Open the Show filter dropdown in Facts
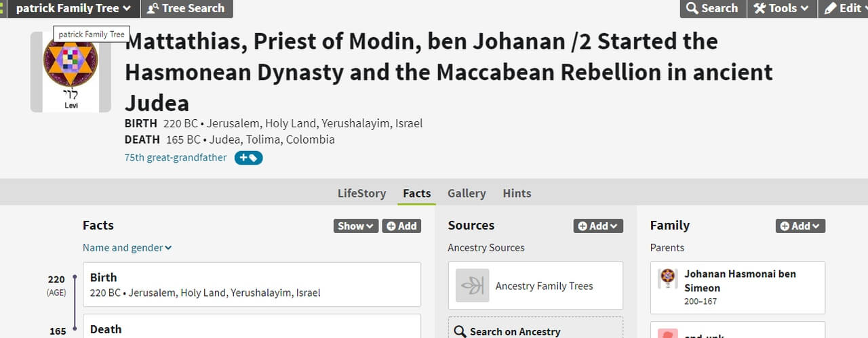Image resolution: width=868 pixels, height=338 pixels. tap(355, 226)
